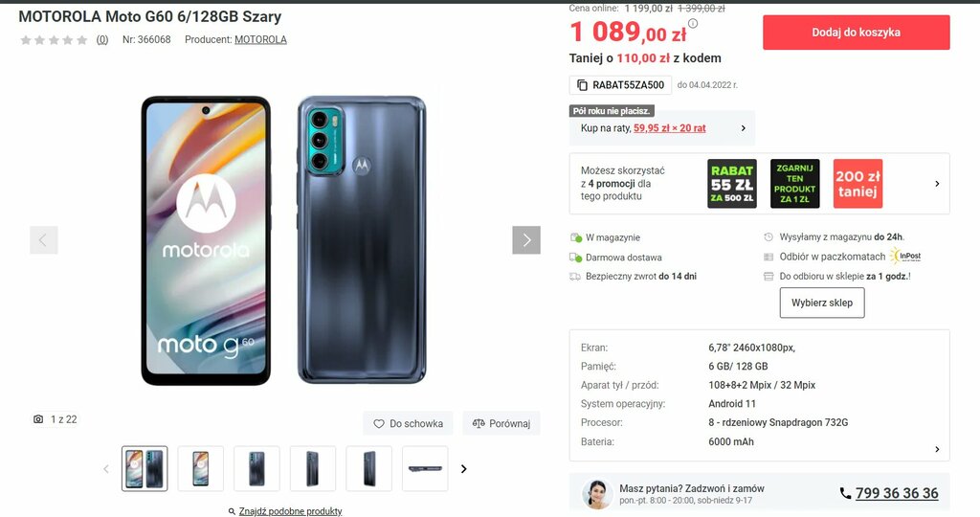Open the 200 zł taniej promo badge
980x517 pixels.
pos(857,184)
